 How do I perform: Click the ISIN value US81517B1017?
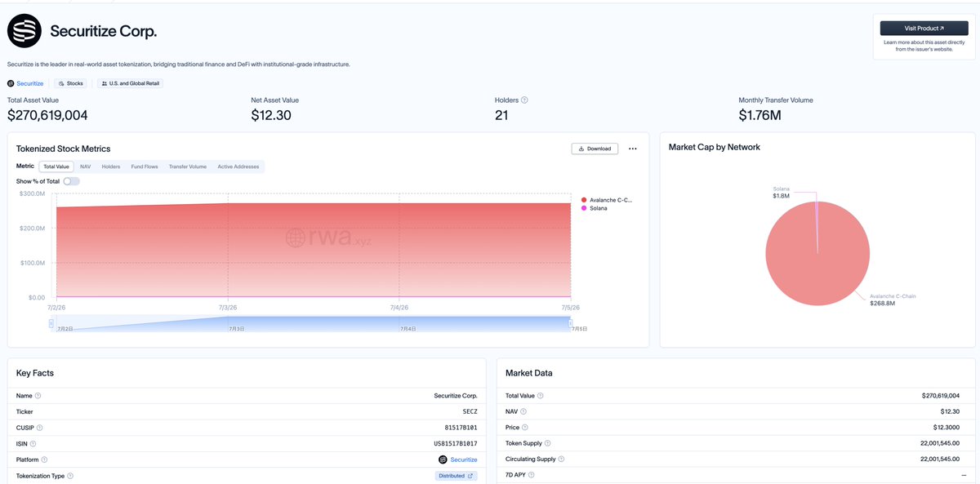456,443
